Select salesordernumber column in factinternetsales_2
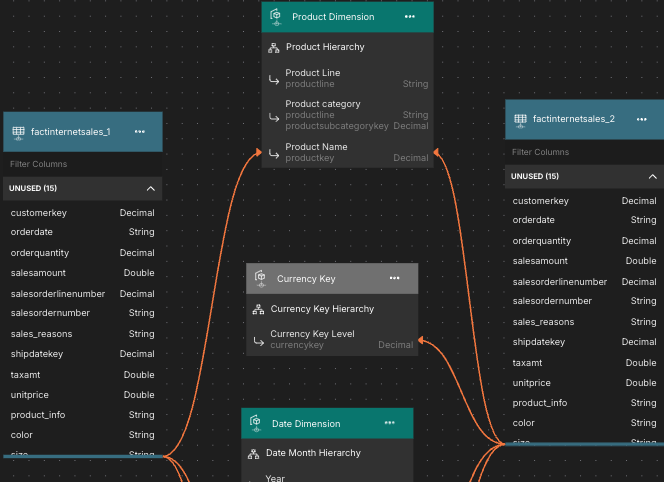Viewport: 664px width, 482px height. point(584,301)
